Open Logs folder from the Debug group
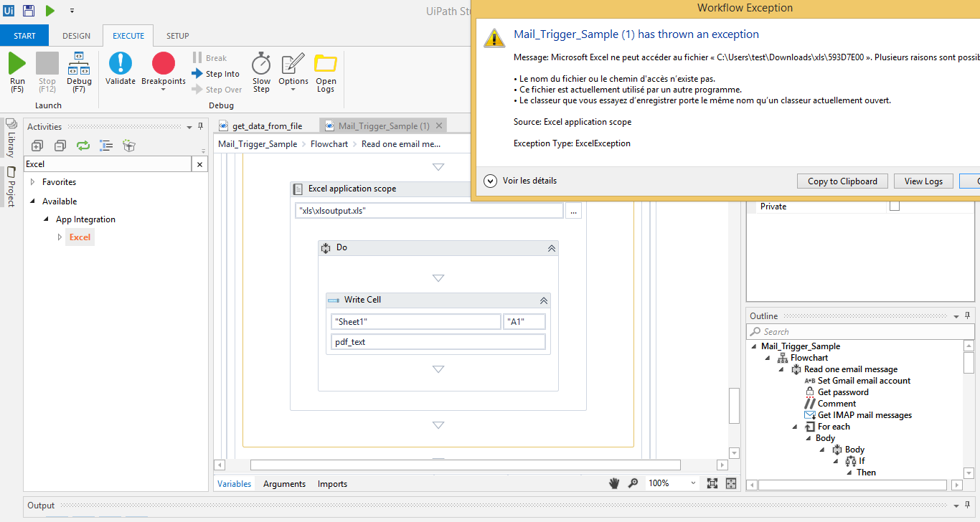The height and width of the screenshot is (522, 980). [326, 72]
